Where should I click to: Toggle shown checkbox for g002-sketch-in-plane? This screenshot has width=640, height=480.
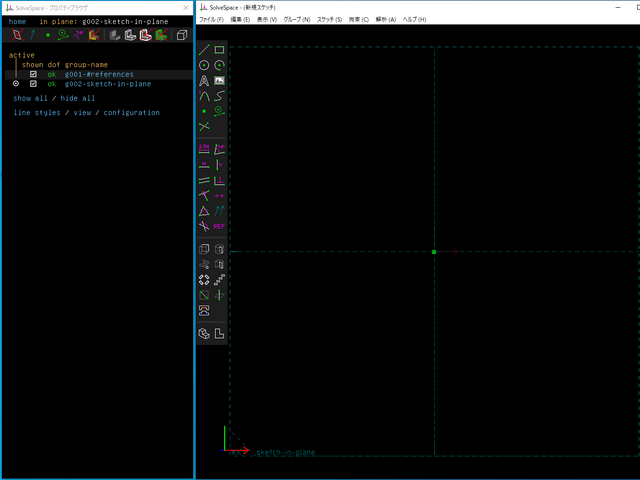pyautogui.click(x=33, y=84)
